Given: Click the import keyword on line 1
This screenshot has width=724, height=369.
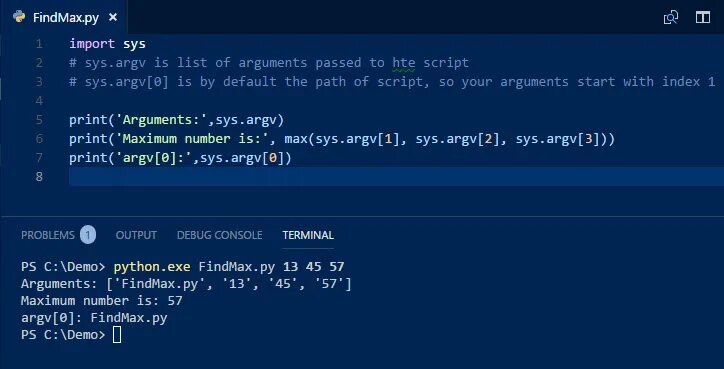Looking at the screenshot, I should pyautogui.click(x=92, y=44).
